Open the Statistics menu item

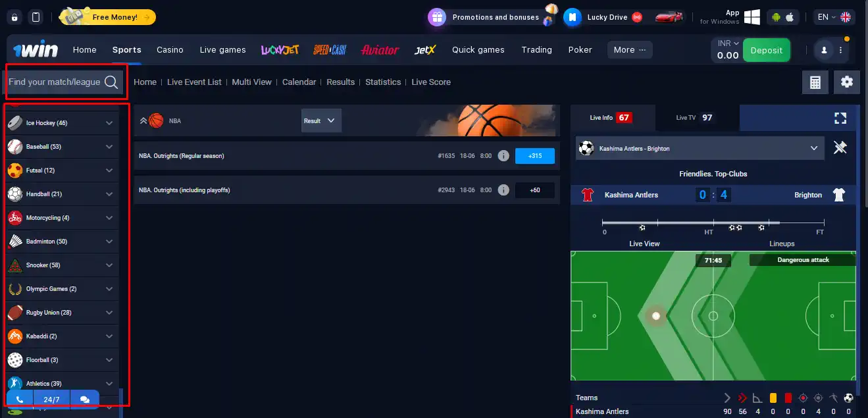click(x=383, y=82)
